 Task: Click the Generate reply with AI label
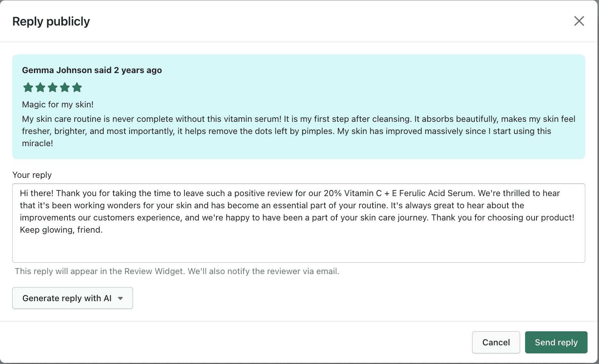[67, 298]
